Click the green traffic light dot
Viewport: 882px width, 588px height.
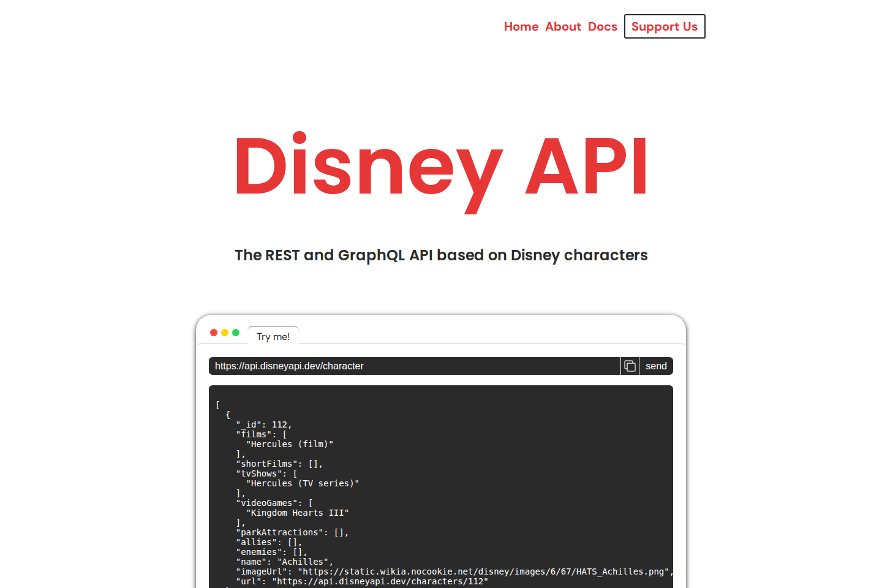[x=235, y=332]
